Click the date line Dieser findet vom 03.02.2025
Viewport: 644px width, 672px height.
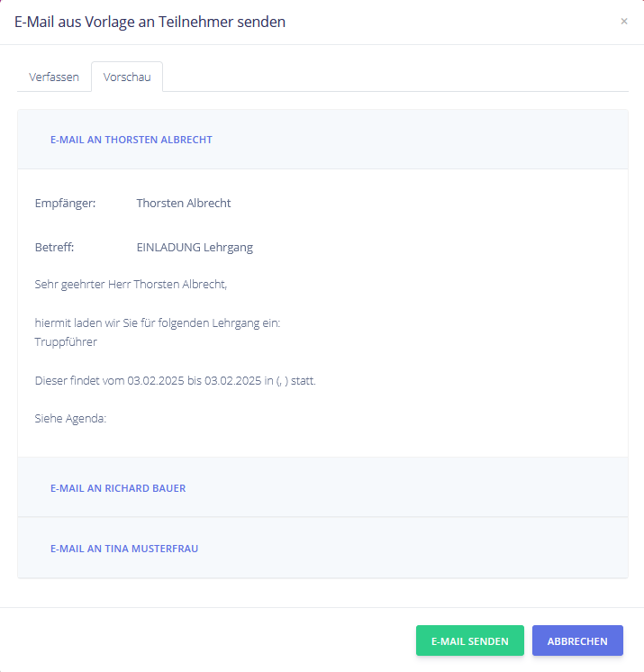coord(175,380)
